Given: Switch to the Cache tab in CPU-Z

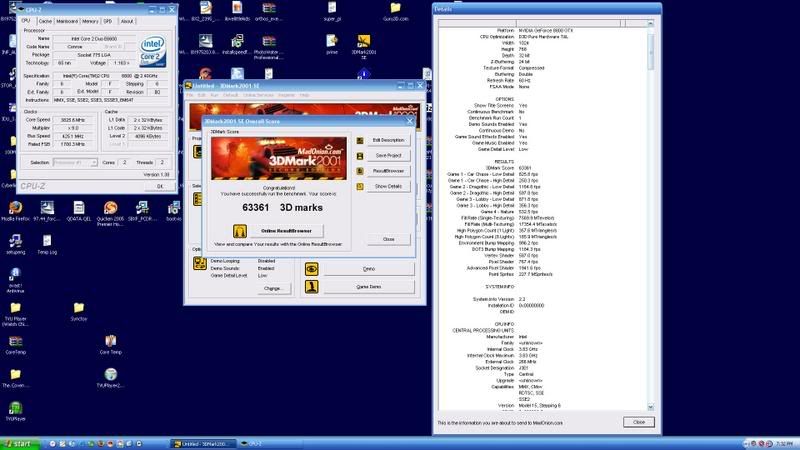Looking at the screenshot, I should [x=45, y=21].
